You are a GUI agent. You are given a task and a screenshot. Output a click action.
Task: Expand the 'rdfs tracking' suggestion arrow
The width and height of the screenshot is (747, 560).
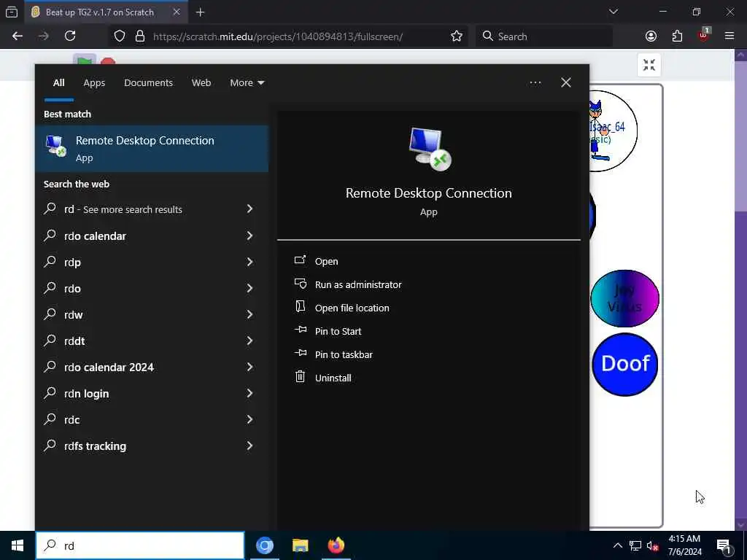(249, 446)
